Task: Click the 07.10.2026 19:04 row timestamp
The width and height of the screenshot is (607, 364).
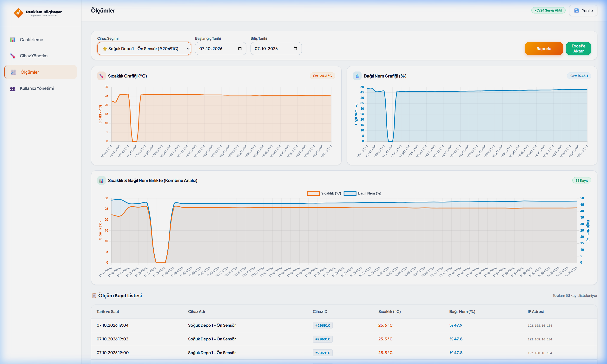Action: (x=113, y=325)
